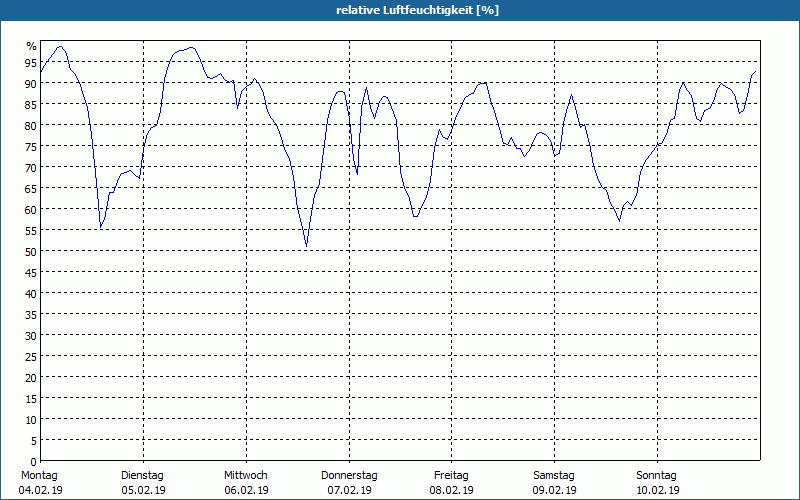Image resolution: width=800 pixels, height=500 pixels.
Task: Click the y-axis label 25
Action: pyautogui.click(x=31, y=356)
